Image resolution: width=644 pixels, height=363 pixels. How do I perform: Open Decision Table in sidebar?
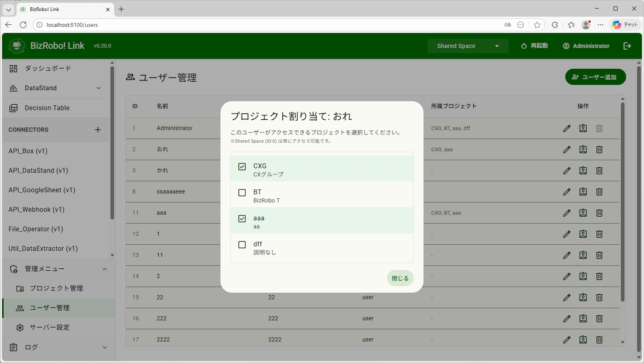[x=56, y=108]
